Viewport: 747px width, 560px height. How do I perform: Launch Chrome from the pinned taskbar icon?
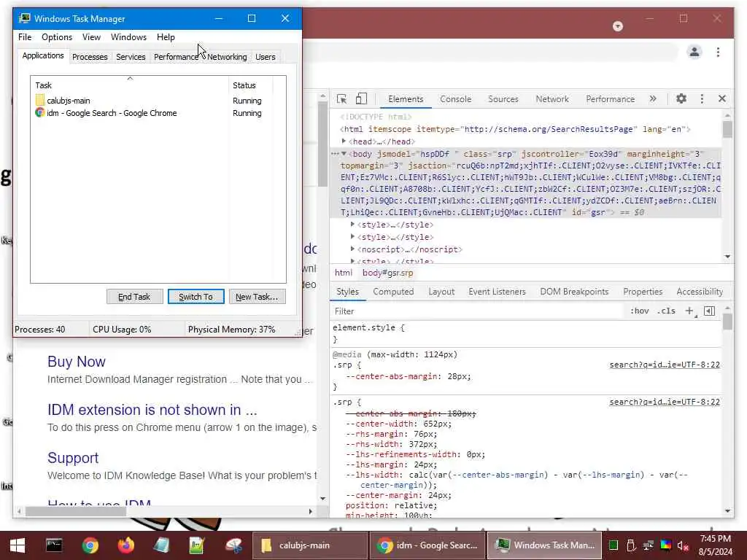tap(90, 545)
